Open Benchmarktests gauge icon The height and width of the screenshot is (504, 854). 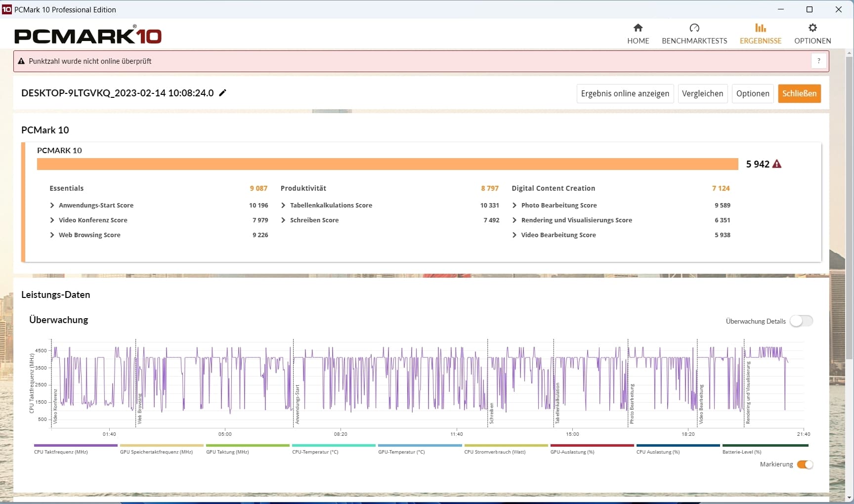click(694, 28)
